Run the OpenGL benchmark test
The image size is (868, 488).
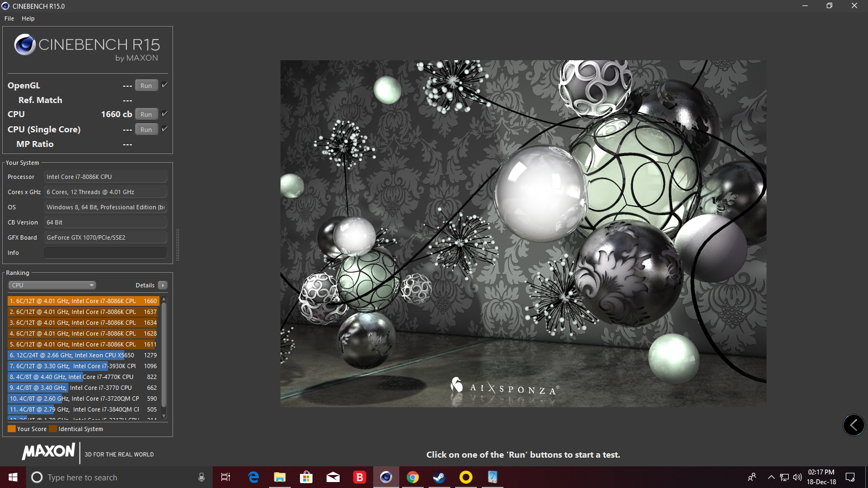click(x=146, y=86)
